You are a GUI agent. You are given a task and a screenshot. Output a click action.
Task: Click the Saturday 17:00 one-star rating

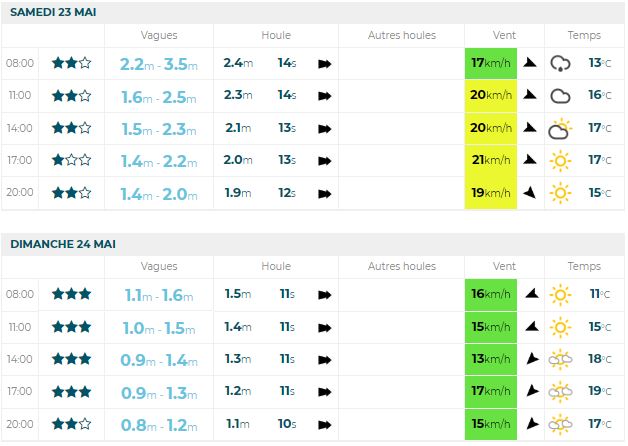[72, 160]
